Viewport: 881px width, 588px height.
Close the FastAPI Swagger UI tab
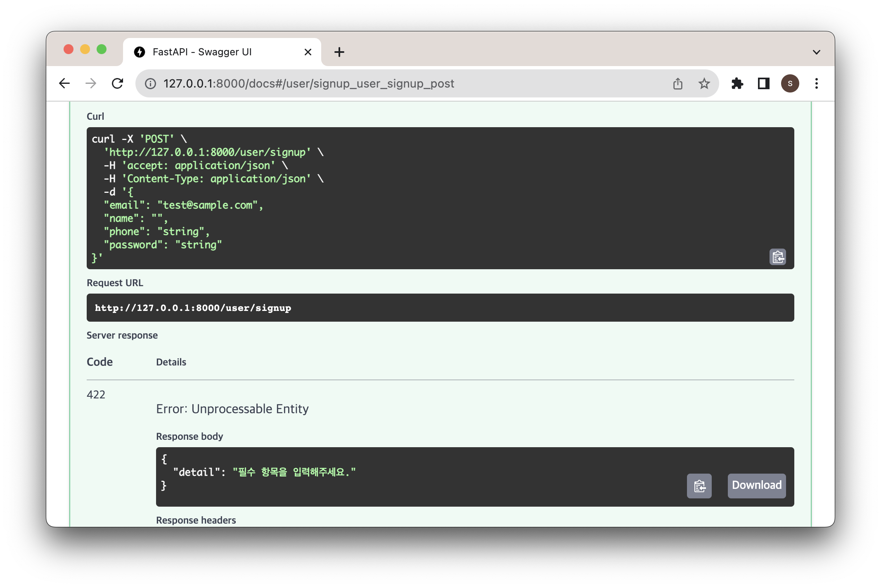[x=308, y=52]
